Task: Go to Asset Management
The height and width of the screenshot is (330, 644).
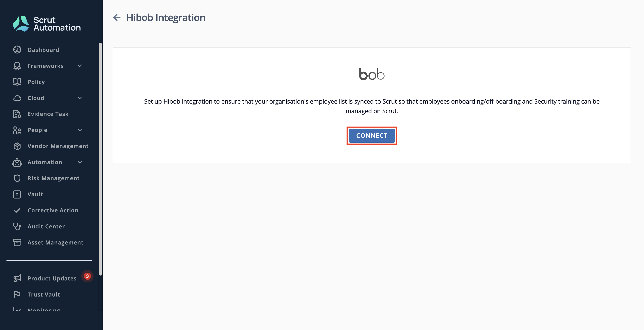Action: 55,243
